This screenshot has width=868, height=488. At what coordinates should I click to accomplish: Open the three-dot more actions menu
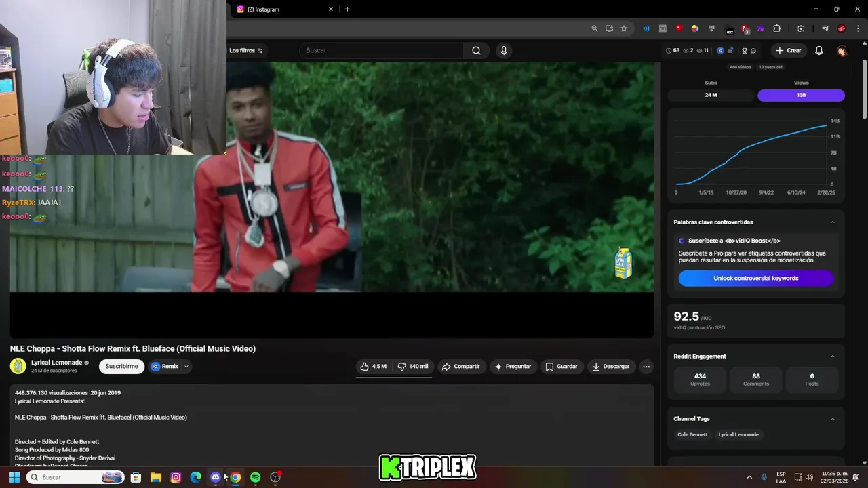[x=646, y=367]
